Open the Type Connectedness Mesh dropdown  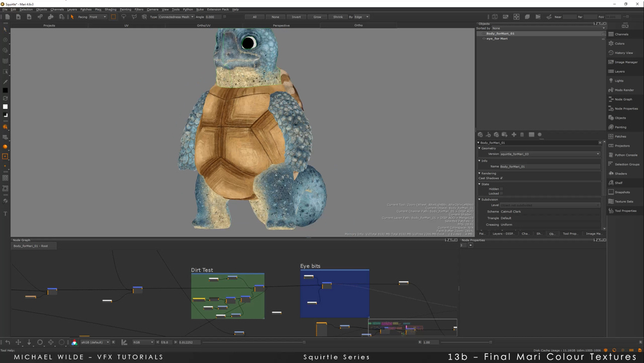click(176, 17)
